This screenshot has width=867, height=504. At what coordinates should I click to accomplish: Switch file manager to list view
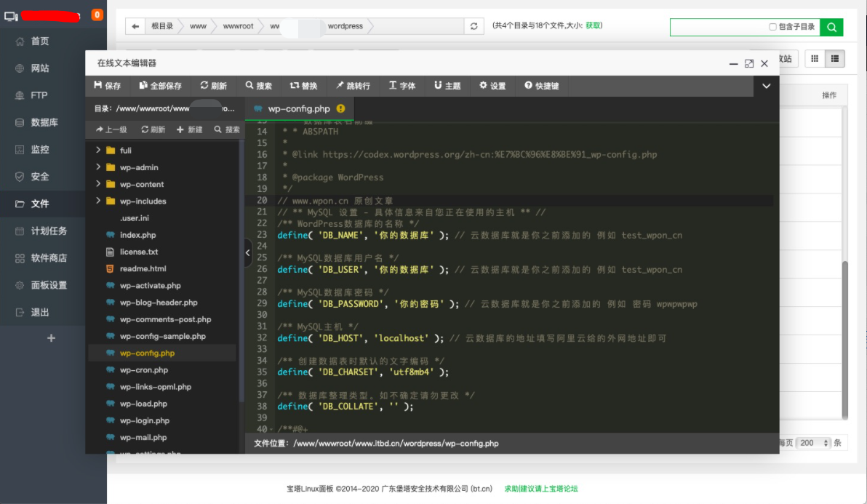point(835,59)
